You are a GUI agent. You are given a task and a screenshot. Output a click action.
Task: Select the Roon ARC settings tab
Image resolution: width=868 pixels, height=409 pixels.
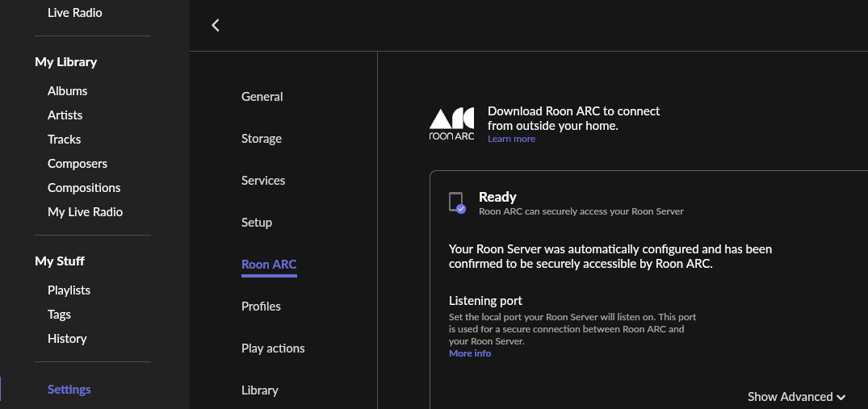click(x=269, y=265)
